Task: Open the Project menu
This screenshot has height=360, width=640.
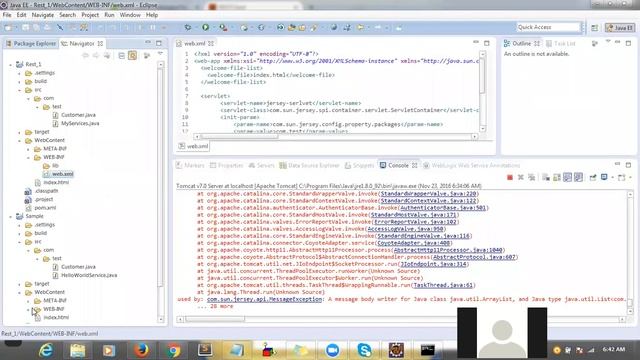Action: [90, 15]
